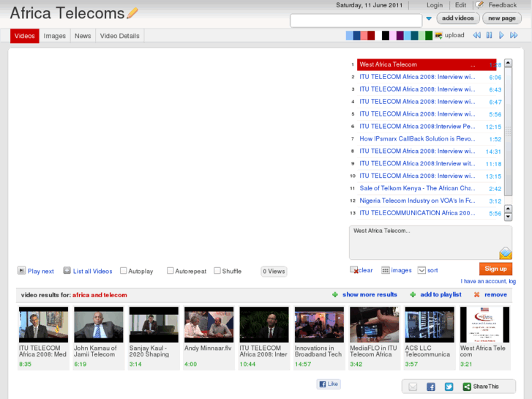Switch to the Video Details tab
Screen dimensions: 532x399
tap(120, 36)
